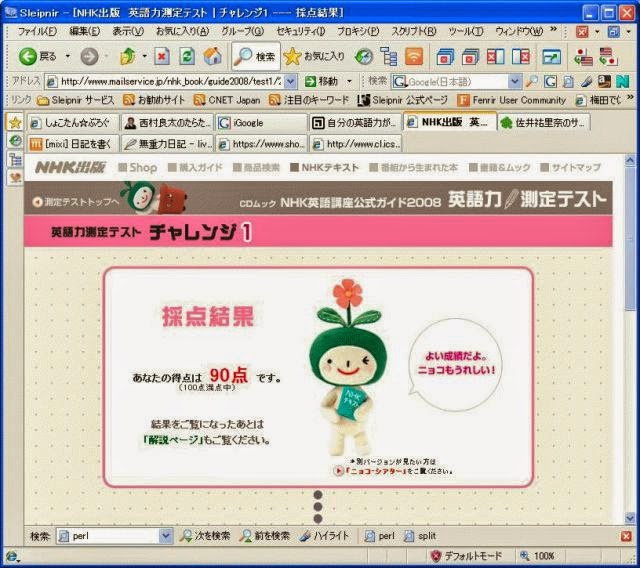Open the お気に入り favorites star button
Image resolution: width=640 pixels, height=568 pixels.
click(x=314, y=56)
